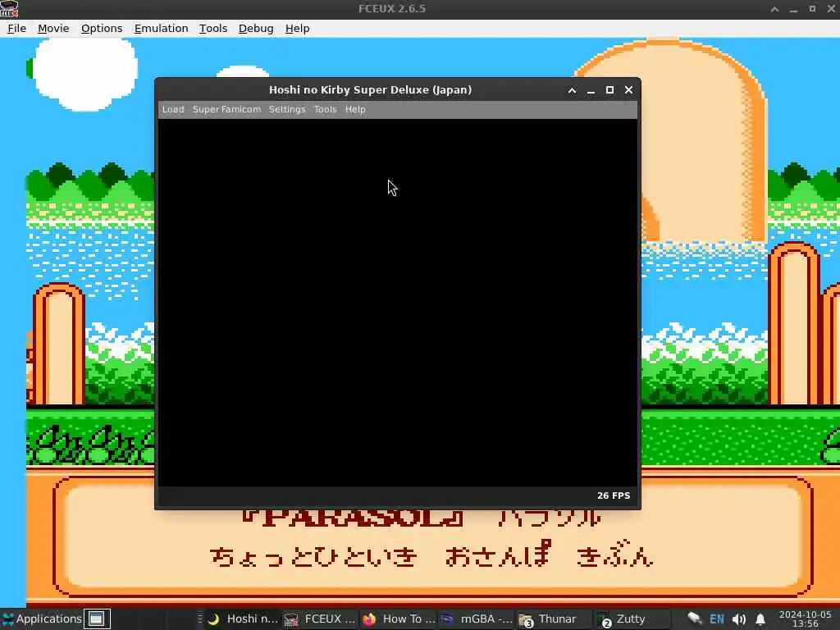This screenshot has width=840, height=630.
Task: Open the Super Famicom menu
Action: (x=226, y=109)
